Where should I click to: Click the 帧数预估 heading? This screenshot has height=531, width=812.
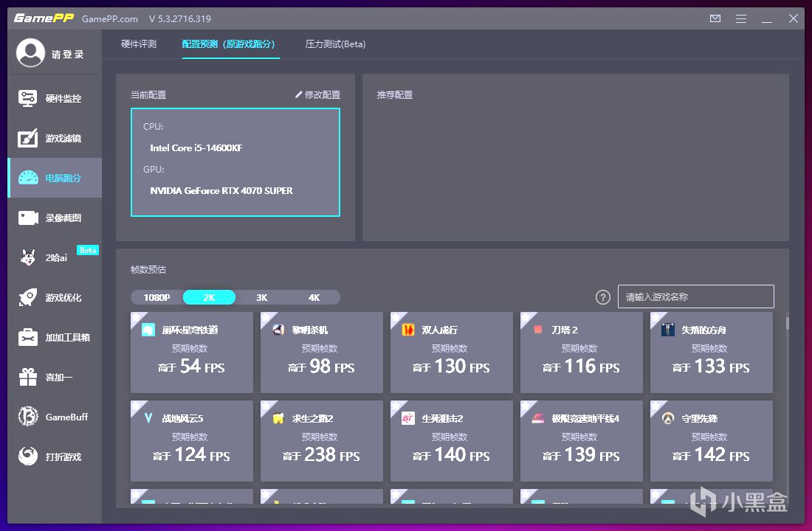[x=148, y=269]
